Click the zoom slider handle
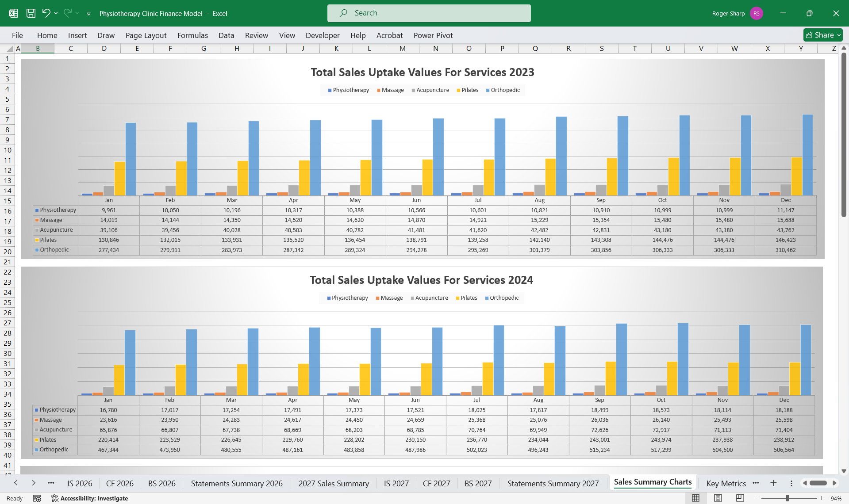This screenshot has height=504, width=849. click(788, 498)
